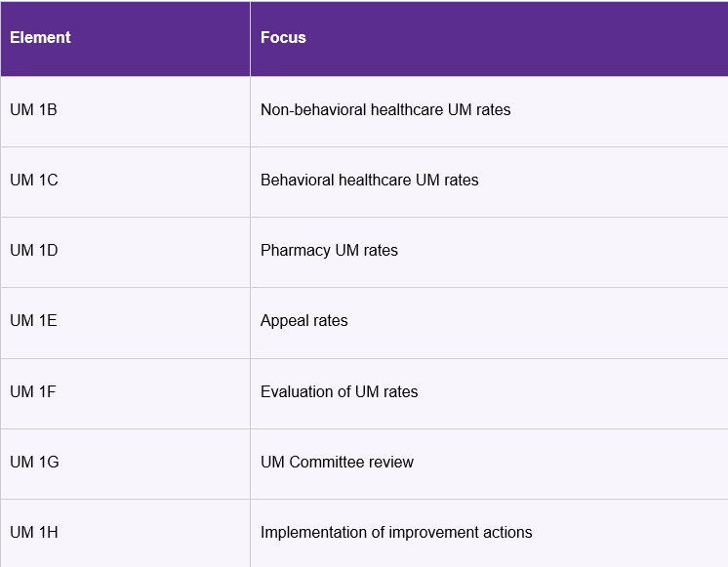728x567 pixels.
Task: Select the UM 1G cell
Action: click(x=35, y=463)
